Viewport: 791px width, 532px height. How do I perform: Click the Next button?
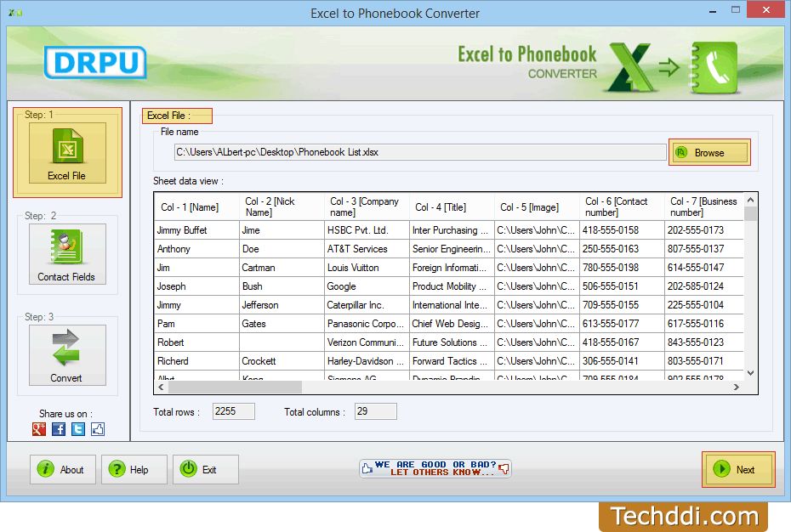[738, 469]
